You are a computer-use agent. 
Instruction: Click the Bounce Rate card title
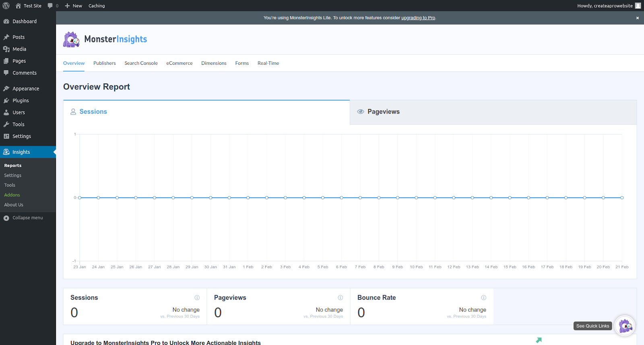[377, 297]
